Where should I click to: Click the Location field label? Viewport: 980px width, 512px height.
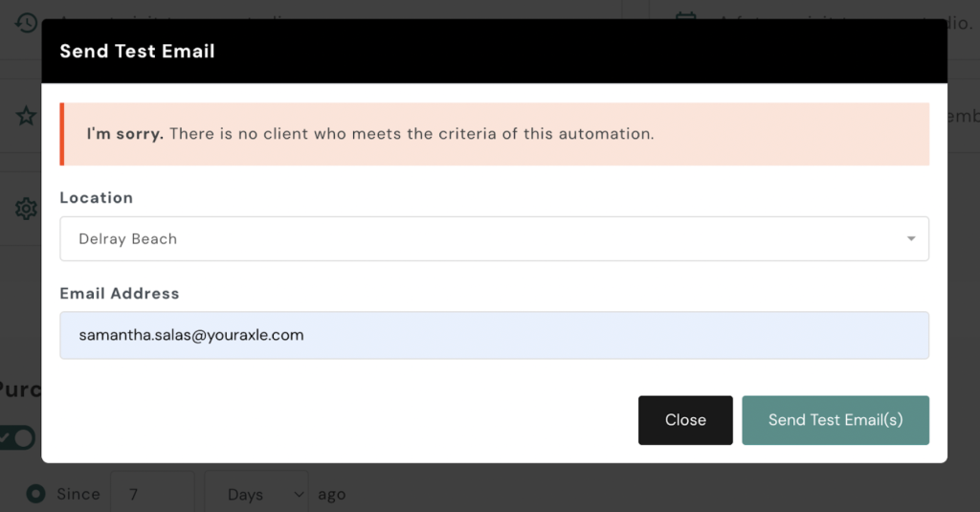click(96, 198)
